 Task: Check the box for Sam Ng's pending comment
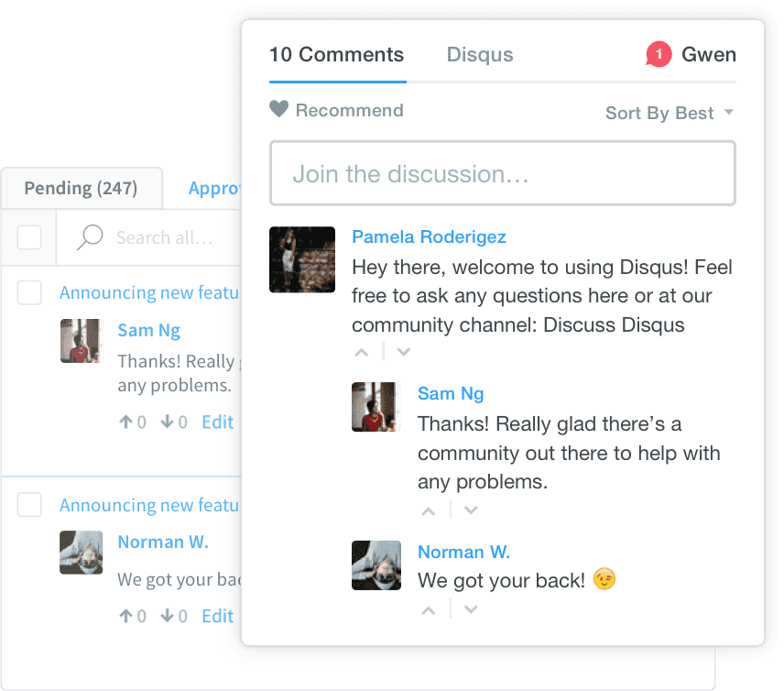(x=29, y=293)
